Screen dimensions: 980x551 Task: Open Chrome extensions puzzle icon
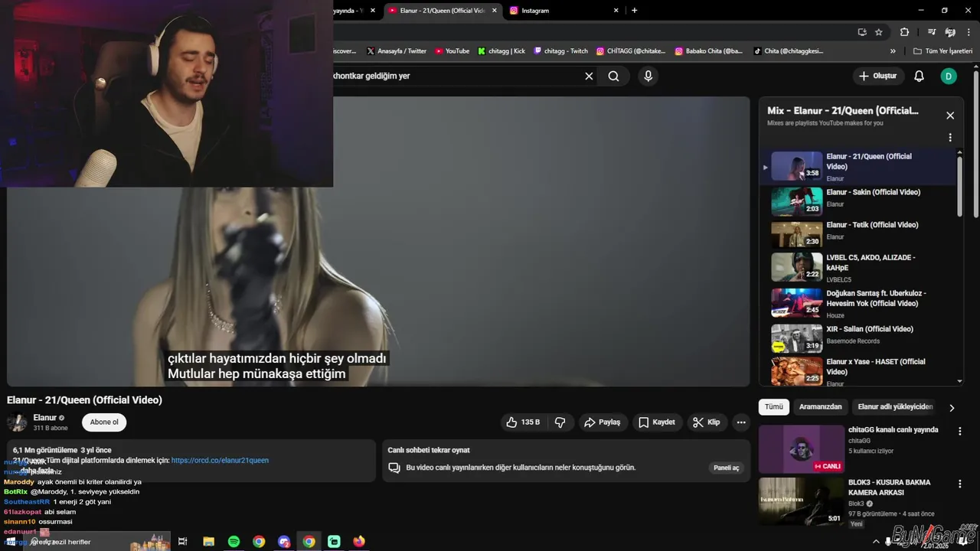[x=904, y=32]
